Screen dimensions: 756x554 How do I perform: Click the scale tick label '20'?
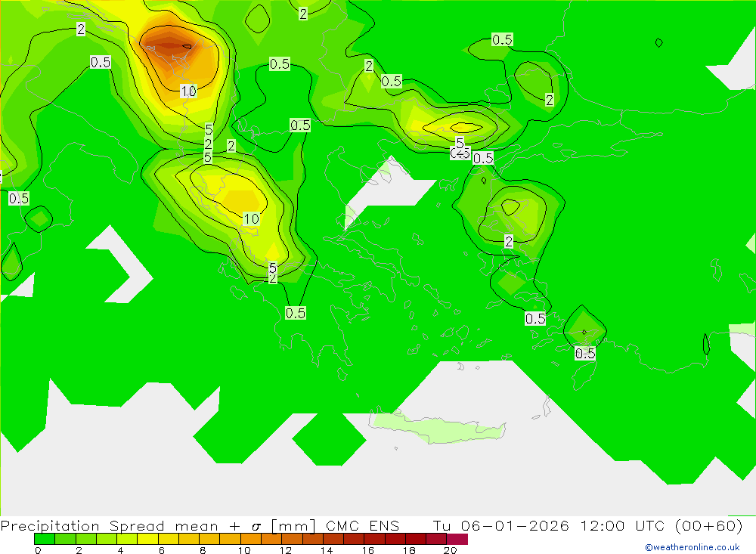pyautogui.click(x=451, y=550)
